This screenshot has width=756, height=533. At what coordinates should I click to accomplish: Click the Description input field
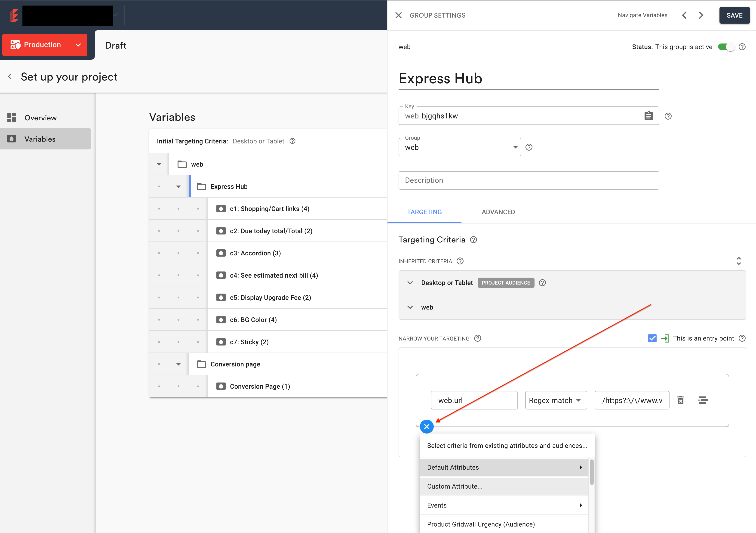pyautogui.click(x=529, y=180)
